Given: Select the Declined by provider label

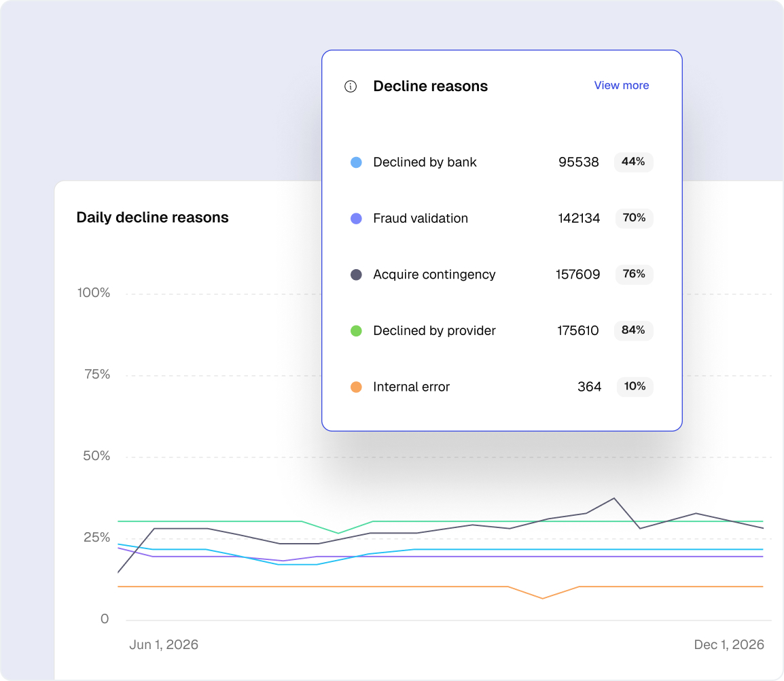Looking at the screenshot, I should 434,331.
